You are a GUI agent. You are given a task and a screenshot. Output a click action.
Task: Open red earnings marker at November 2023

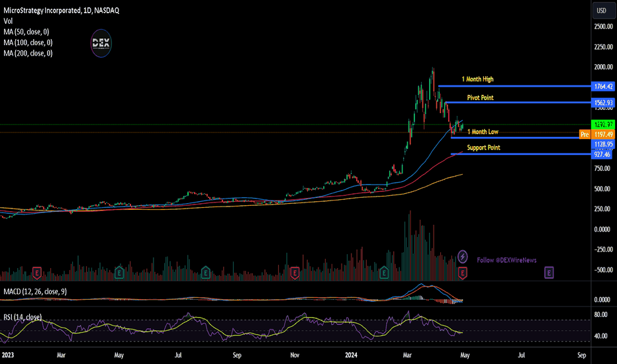(x=295, y=272)
